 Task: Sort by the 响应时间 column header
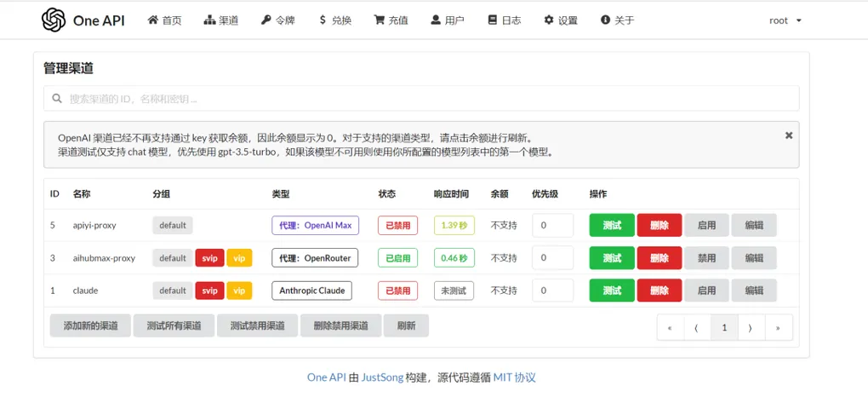(451, 194)
